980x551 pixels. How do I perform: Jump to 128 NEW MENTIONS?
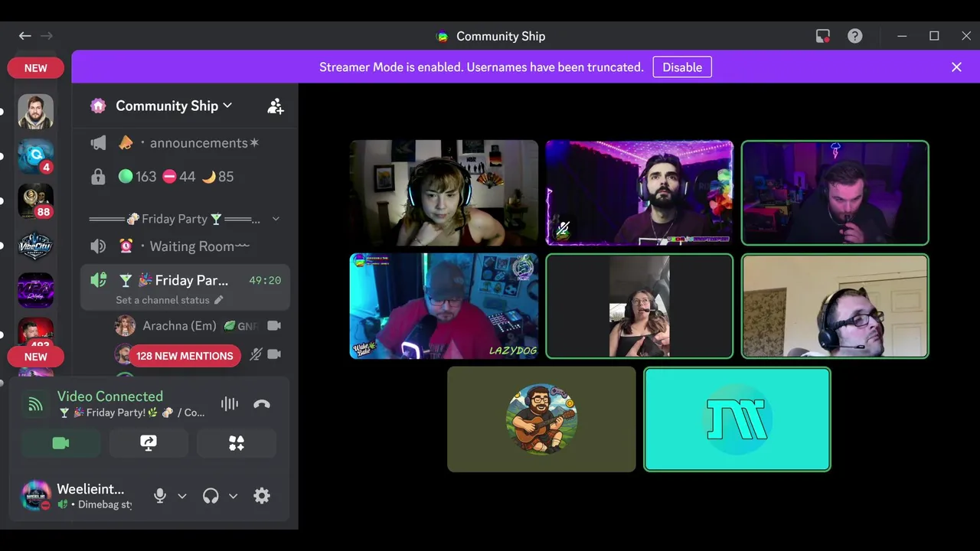pyautogui.click(x=185, y=356)
